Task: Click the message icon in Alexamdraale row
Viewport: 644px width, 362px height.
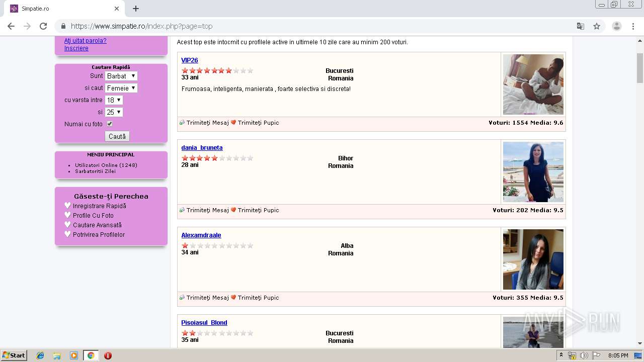Action: coord(182,298)
